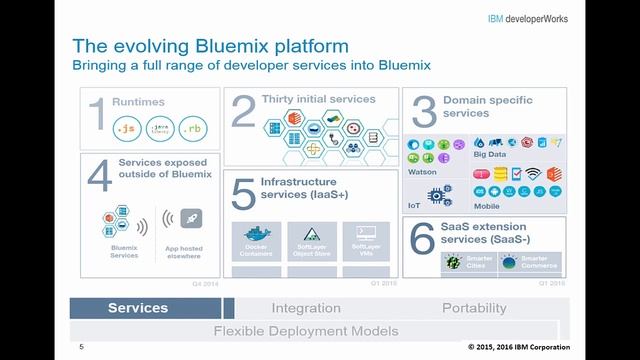Click the .js runtime circle icon
The height and width of the screenshot is (360, 640).
[x=127, y=129]
